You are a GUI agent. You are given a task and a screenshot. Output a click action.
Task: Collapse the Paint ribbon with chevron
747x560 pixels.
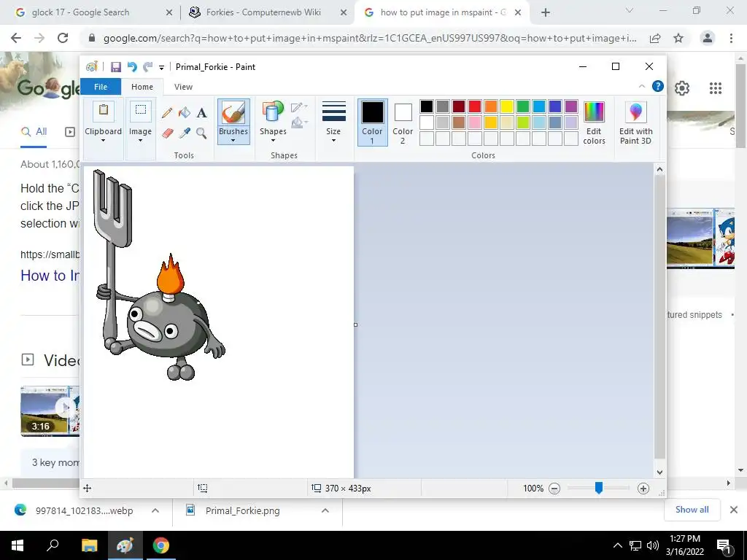pyautogui.click(x=642, y=86)
